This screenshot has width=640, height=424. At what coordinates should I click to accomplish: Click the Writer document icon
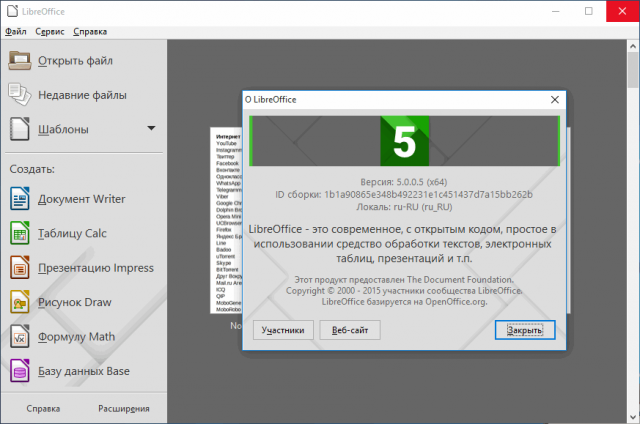[20, 198]
